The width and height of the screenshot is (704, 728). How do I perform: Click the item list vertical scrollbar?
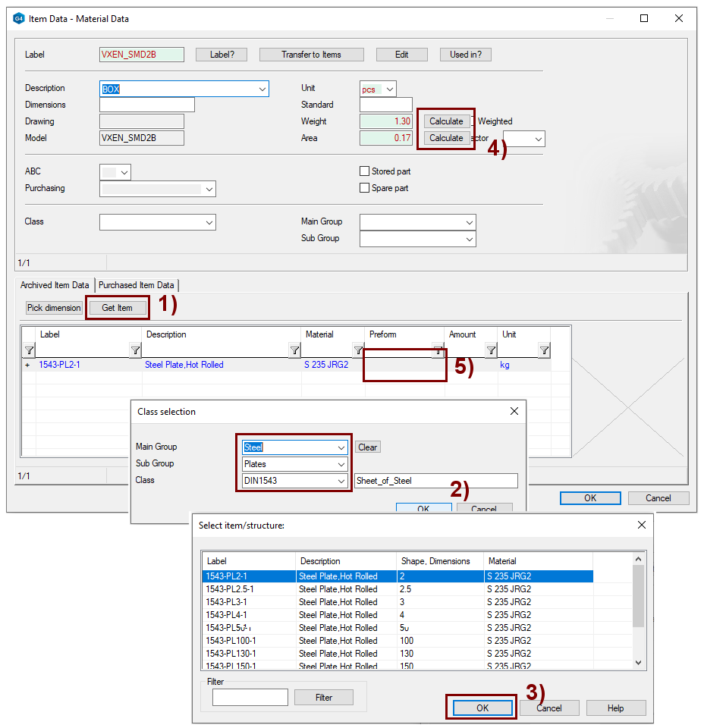tap(639, 599)
